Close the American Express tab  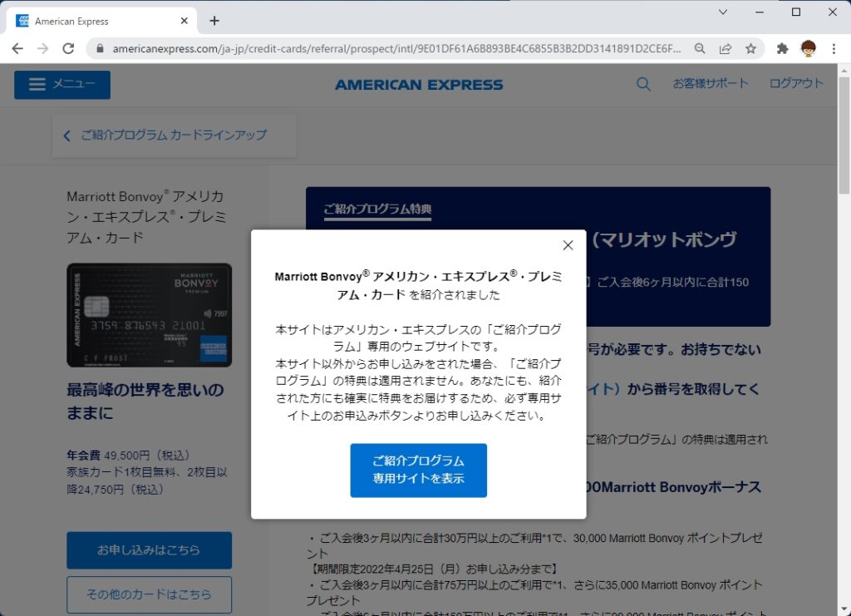tap(184, 21)
